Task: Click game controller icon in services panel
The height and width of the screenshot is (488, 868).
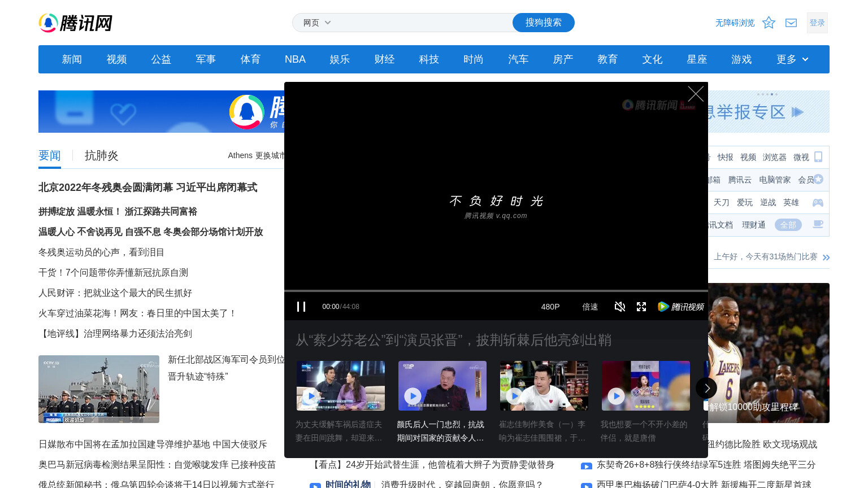Action: tap(818, 202)
